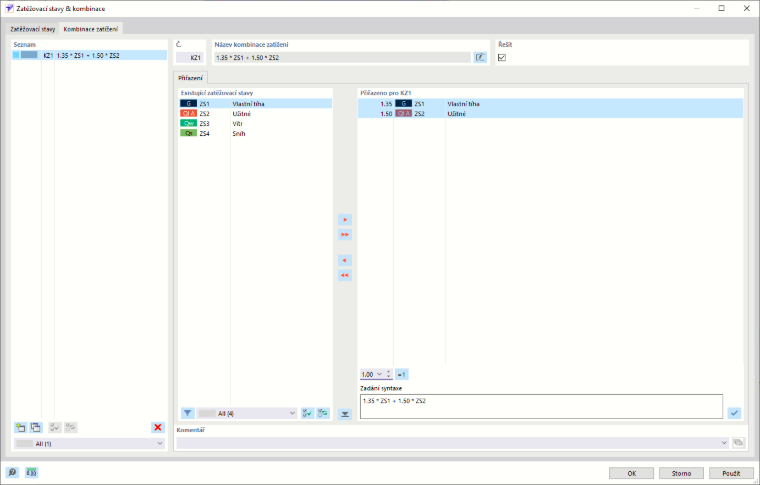This screenshot has height=485, width=760.
Task: Select the Kombinace zatížení tab
Action: (91, 29)
